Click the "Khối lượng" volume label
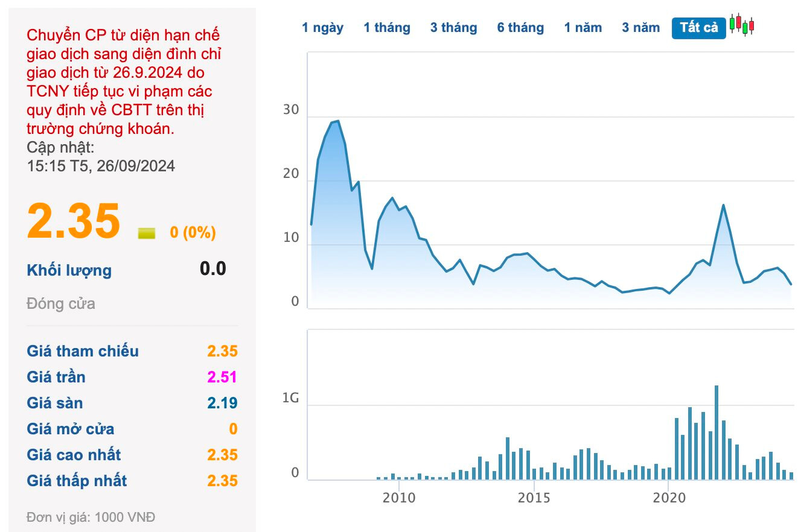 pyautogui.click(x=69, y=270)
